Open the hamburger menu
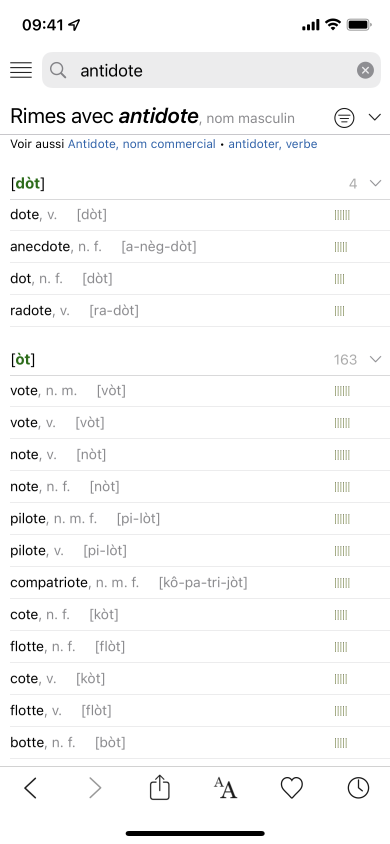The image size is (390, 844). 21,70
